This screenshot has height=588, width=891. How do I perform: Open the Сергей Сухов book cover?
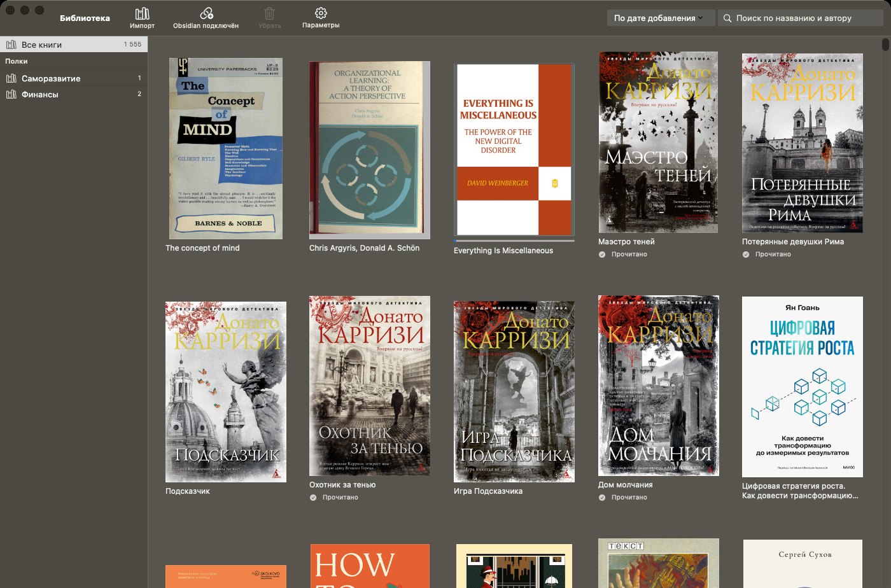[x=803, y=564]
